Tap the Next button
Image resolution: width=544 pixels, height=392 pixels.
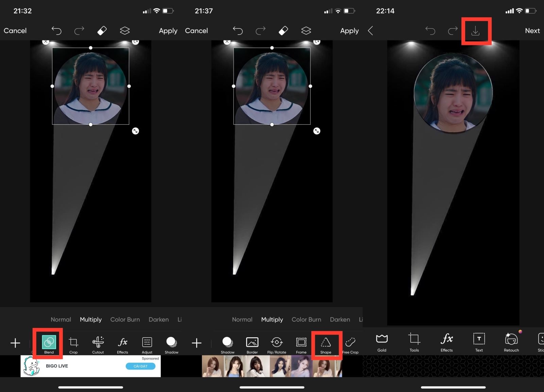[x=532, y=31]
